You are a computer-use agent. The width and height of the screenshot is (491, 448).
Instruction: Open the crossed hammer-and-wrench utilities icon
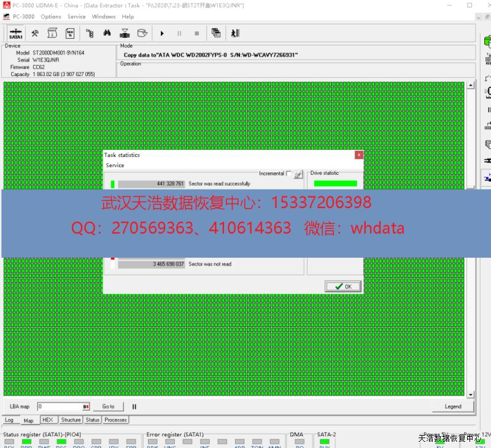pos(35,33)
